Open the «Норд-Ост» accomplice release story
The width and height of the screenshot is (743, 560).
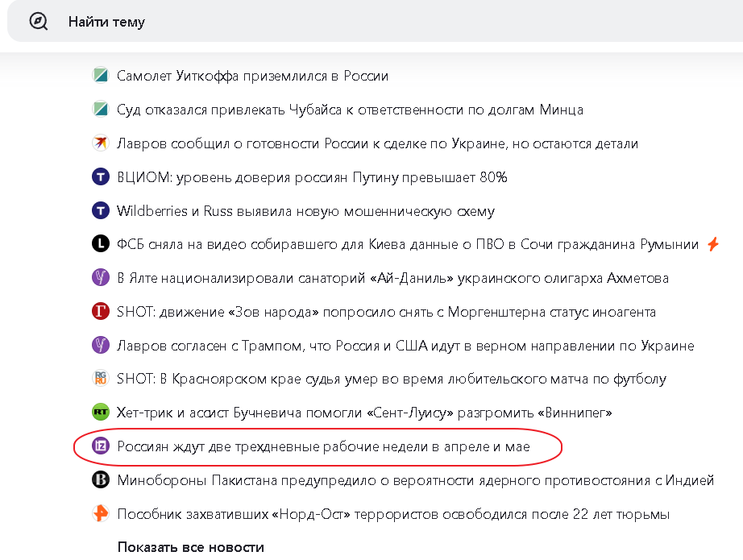pyautogui.click(x=393, y=513)
